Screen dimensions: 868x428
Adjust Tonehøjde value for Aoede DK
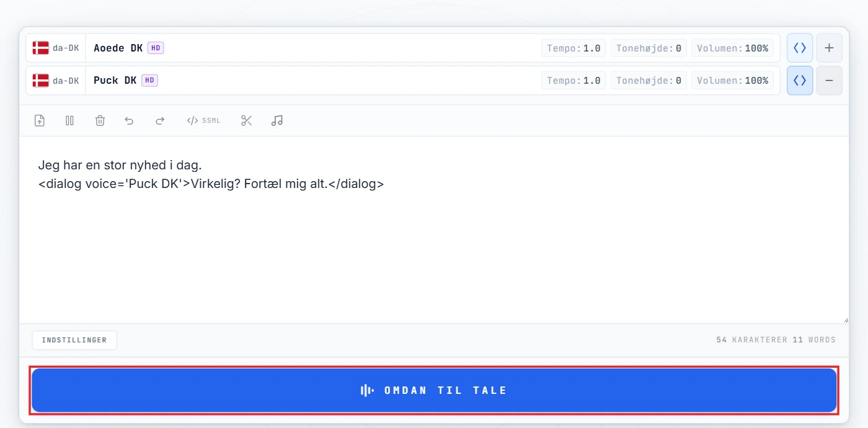click(649, 48)
